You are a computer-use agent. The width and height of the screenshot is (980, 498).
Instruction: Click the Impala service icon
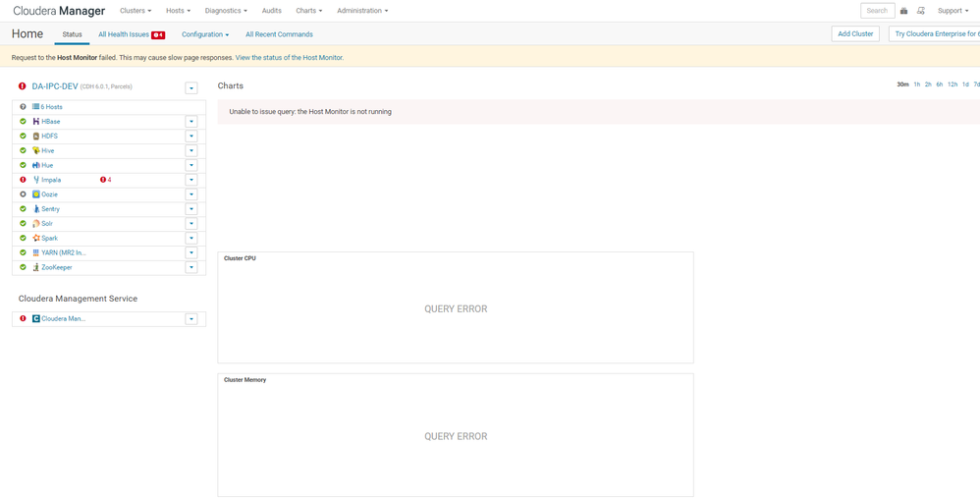pyautogui.click(x=35, y=180)
